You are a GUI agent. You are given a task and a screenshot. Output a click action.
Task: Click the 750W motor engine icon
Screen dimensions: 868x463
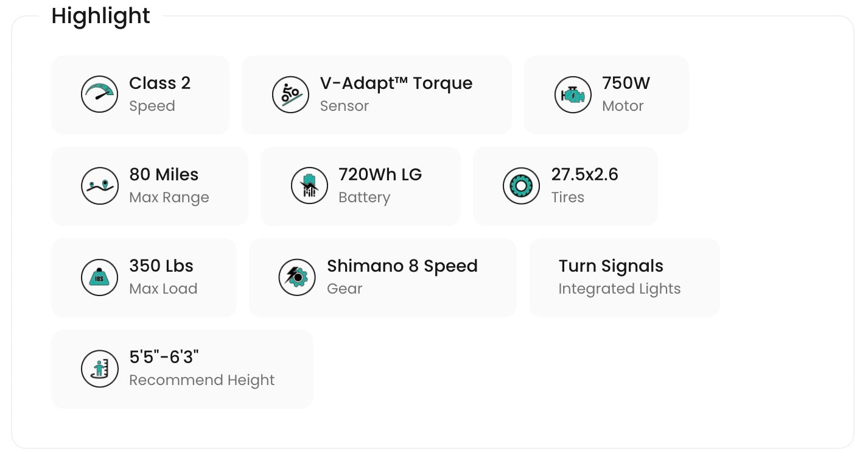pyautogui.click(x=573, y=94)
